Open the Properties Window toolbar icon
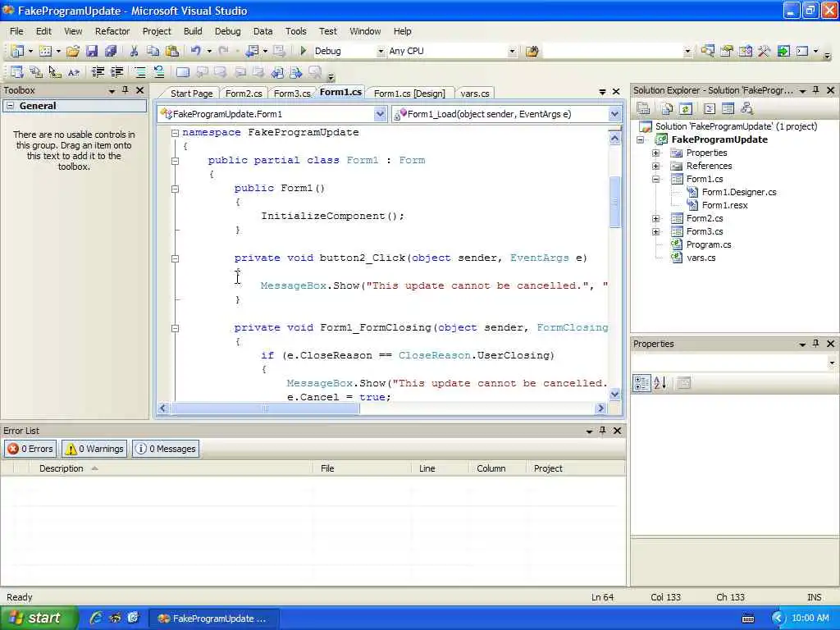The width and height of the screenshot is (840, 630). click(727, 51)
